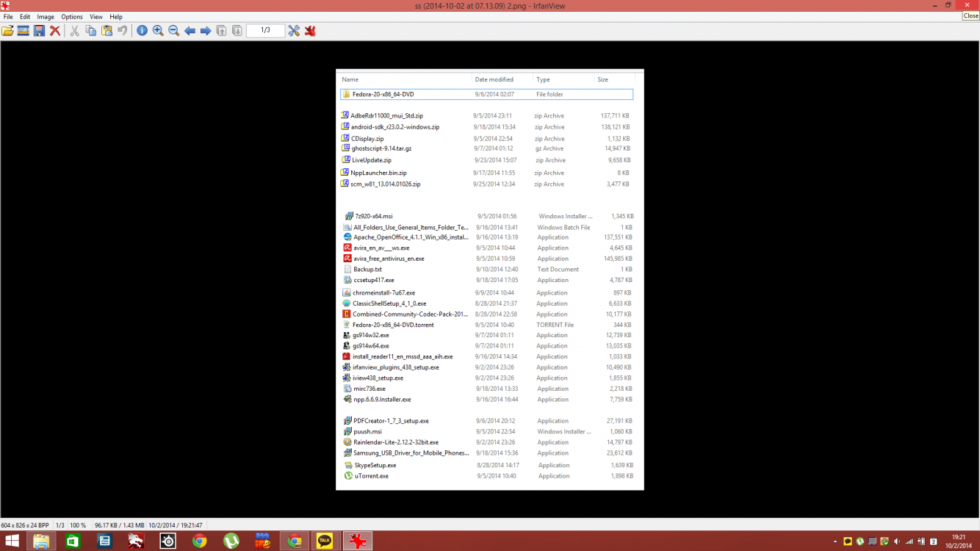Screen dimensions: 980x551
Task: Click the Open file folder icon
Action: (8, 31)
